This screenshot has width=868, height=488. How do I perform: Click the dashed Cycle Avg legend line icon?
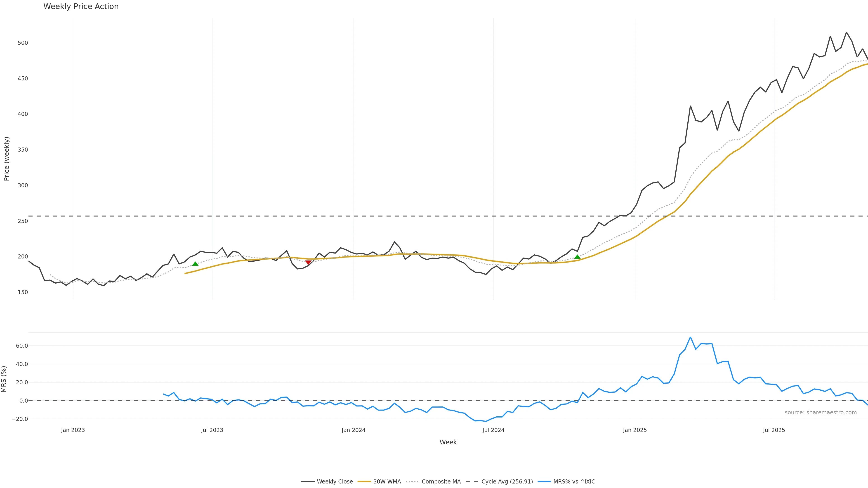472,482
